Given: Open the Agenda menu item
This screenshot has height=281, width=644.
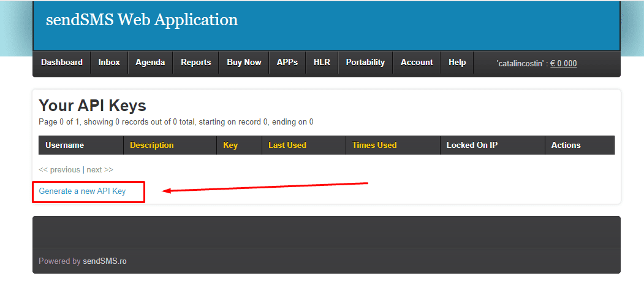Looking at the screenshot, I should click(x=150, y=63).
